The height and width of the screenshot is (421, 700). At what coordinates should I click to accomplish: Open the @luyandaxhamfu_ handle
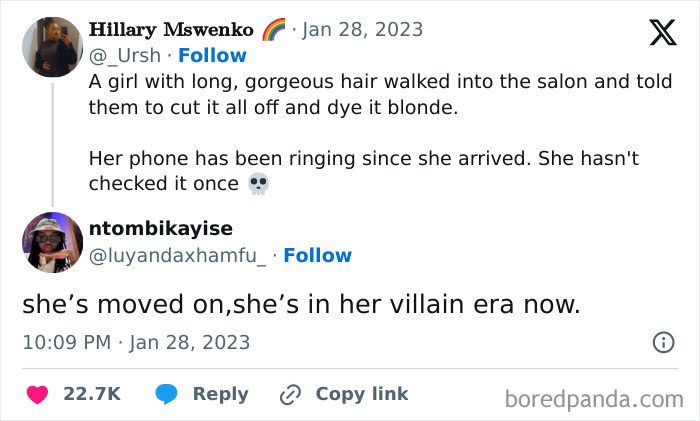click(x=178, y=256)
